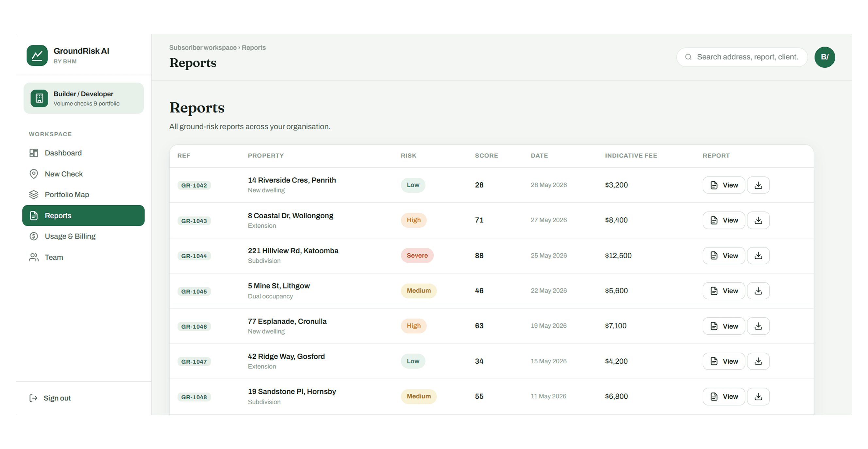Focus the search address, report, client field
This screenshot has height=449, width=868.
click(x=742, y=57)
